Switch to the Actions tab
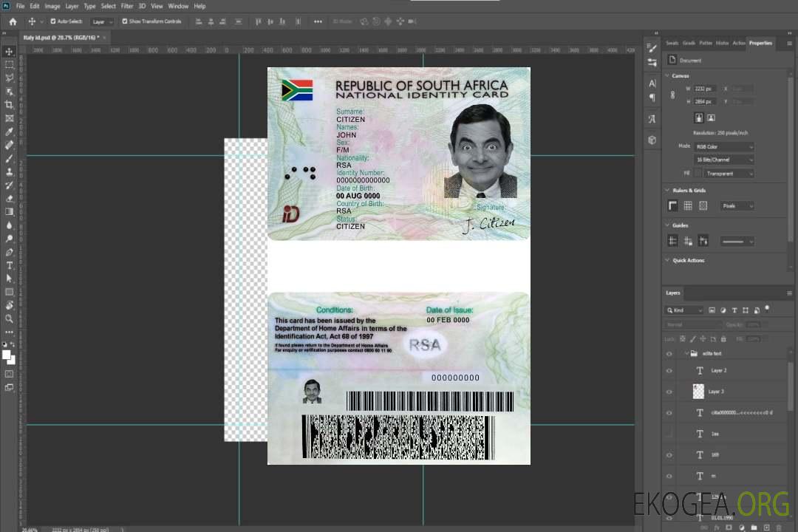Image resolution: width=798 pixels, height=532 pixels. [x=739, y=43]
